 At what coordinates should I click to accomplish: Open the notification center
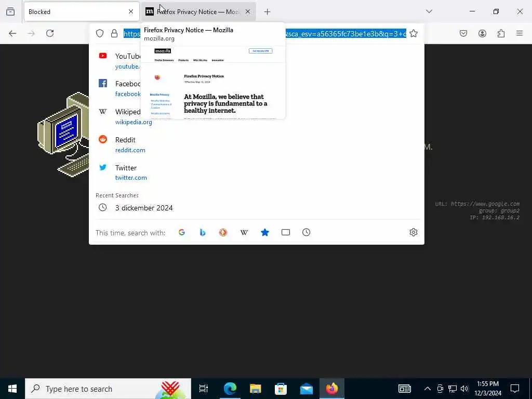click(x=515, y=389)
